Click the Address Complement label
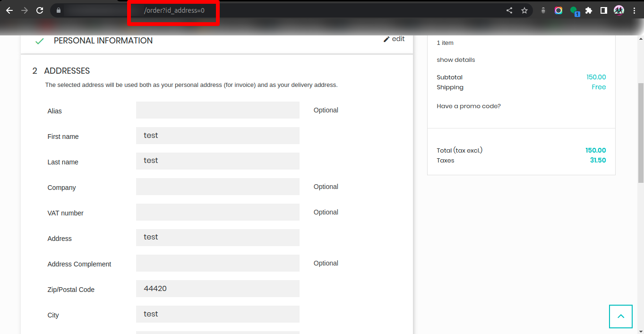Screen dimensions: 644x334 click(x=79, y=264)
